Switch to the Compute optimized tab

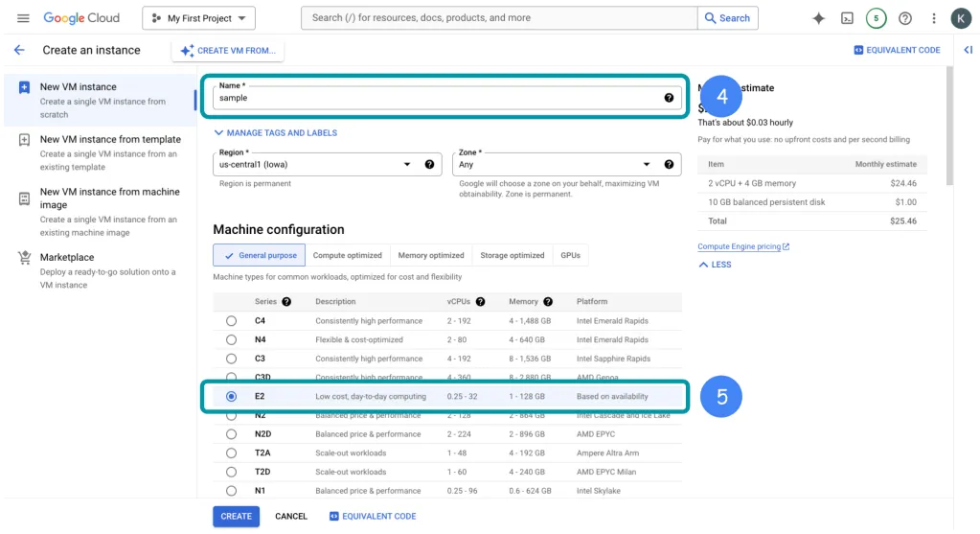point(348,255)
